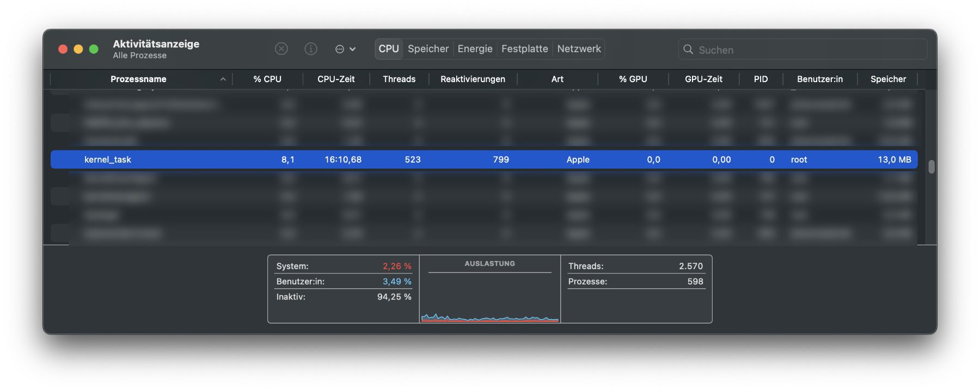Sort list by Threads column

tap(399, 79)
